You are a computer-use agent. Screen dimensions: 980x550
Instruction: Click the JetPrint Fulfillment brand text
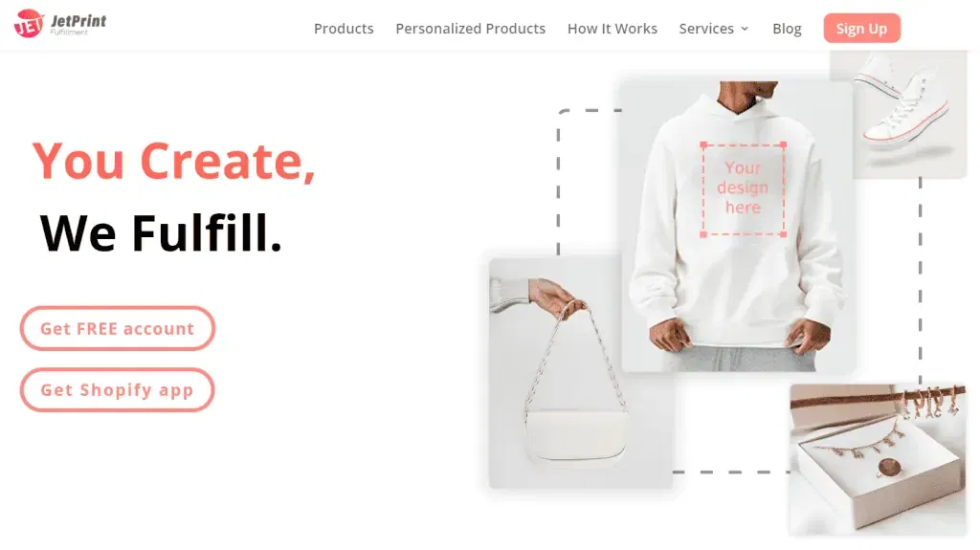[78, 24]
